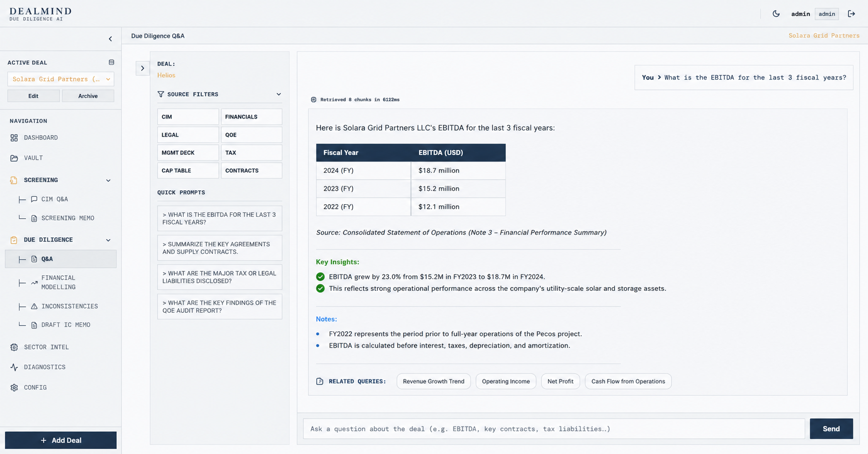Select the key agreements and supply contracts prompt
This screenshot has height=454, width=868.
point(219,248)
